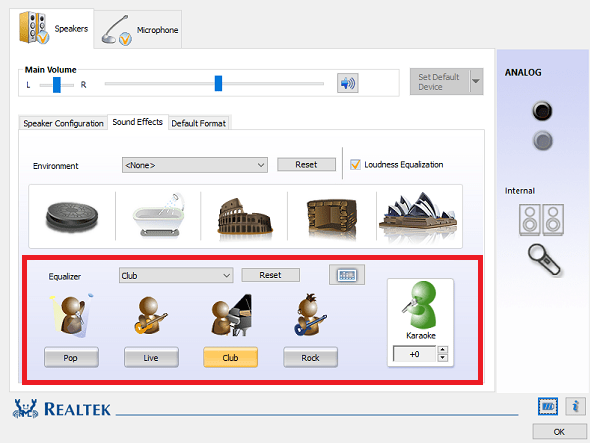This screenshot has width=590, height=443.
Task: Reset the Environment setting
Action: (x=306, y=164)
